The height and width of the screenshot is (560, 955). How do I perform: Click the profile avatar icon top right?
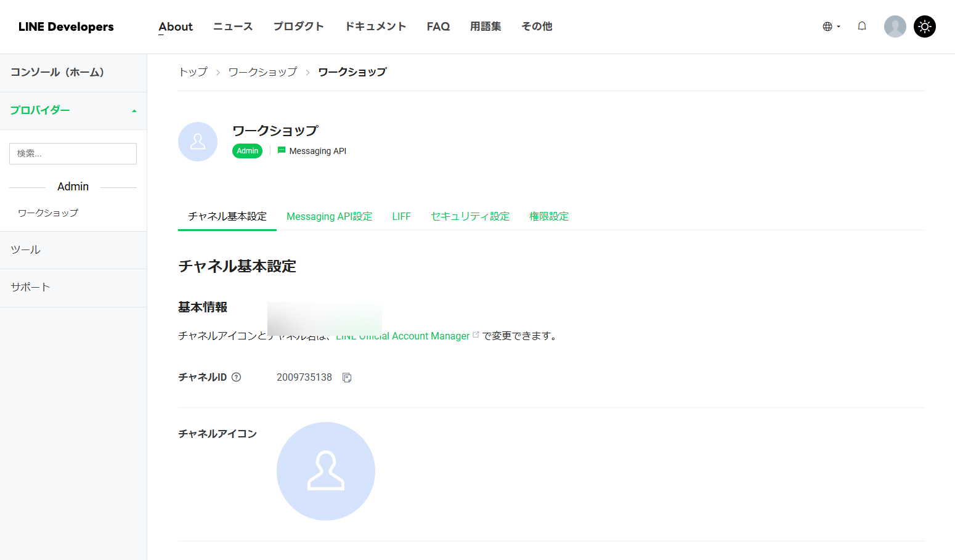point(895,26)
